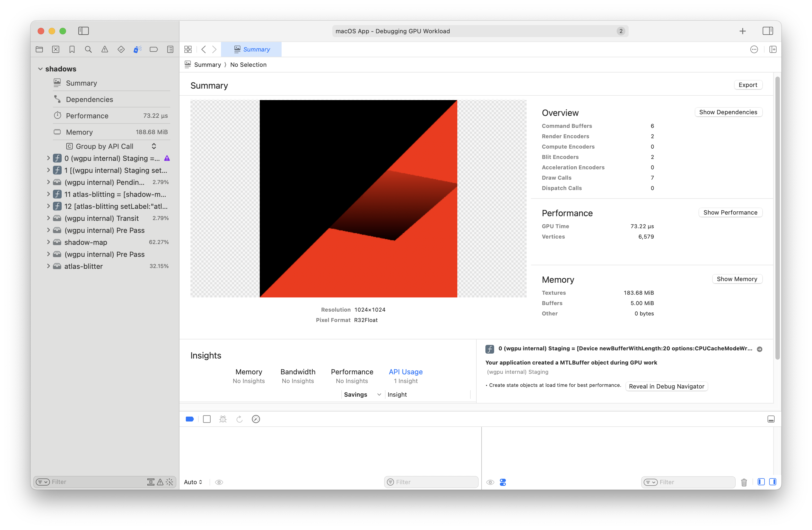Click Show Performance button
This screenshot has width=812, height=530.
coord(730,212)
